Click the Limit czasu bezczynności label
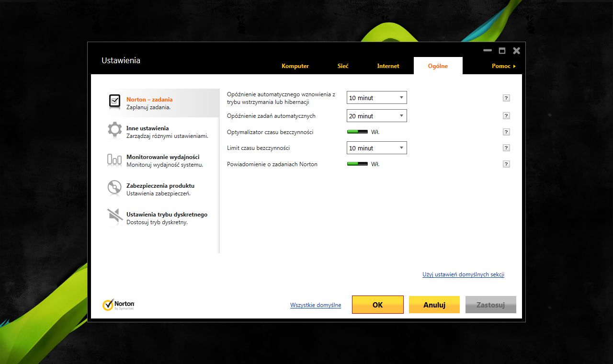This screenshot has height=364, width=613. 258,148
